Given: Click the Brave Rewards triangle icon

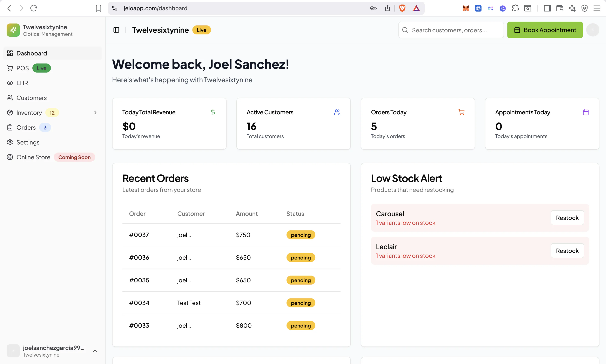Looking at the screenshot, I should (416, 8).
